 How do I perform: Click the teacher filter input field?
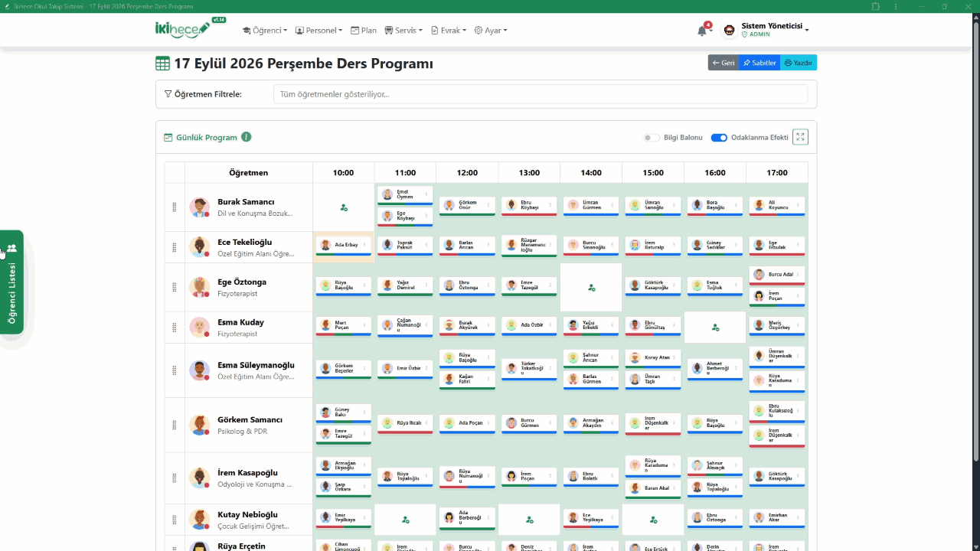[541, 94]
